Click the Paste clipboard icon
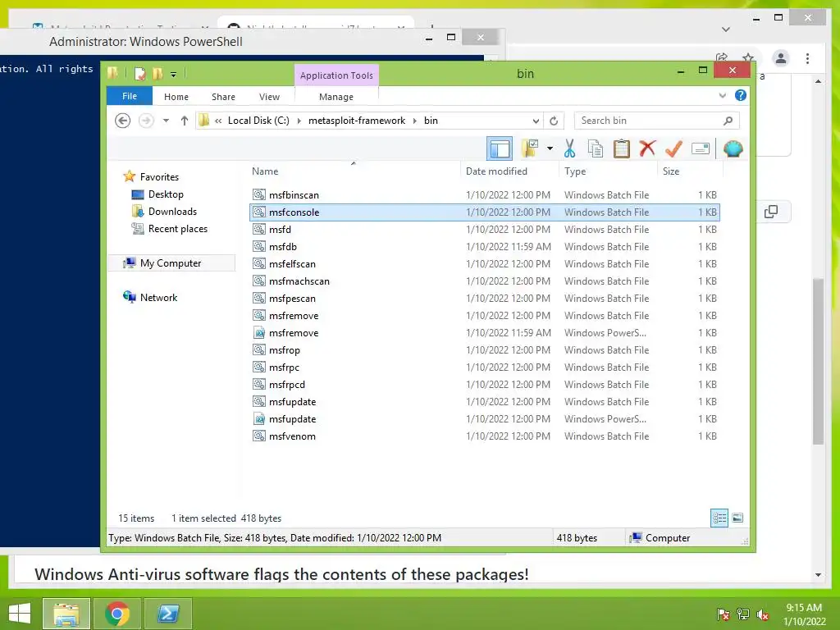The height and width of the screenshot is (630, 840). pos(622,148)
